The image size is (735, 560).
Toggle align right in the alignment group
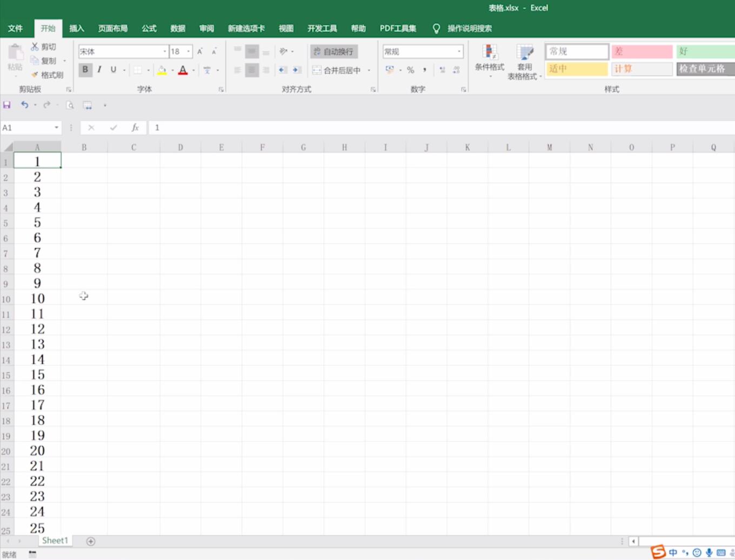tap(266, 70)
